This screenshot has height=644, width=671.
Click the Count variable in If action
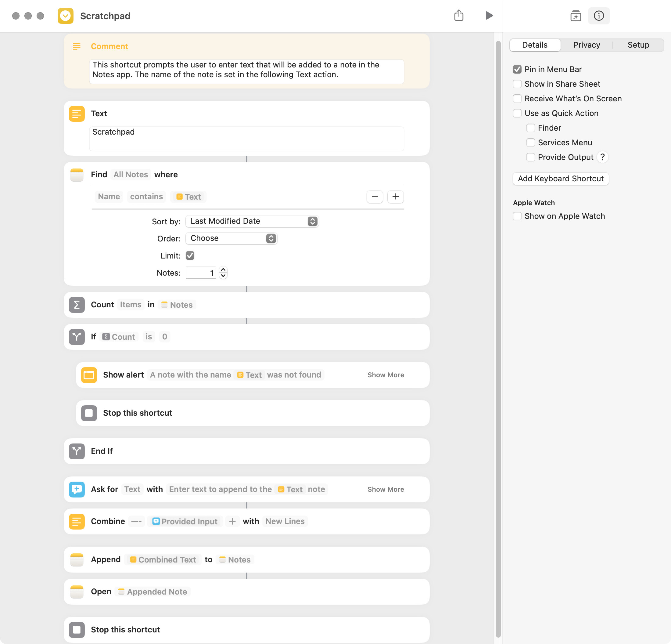point(119,337)
